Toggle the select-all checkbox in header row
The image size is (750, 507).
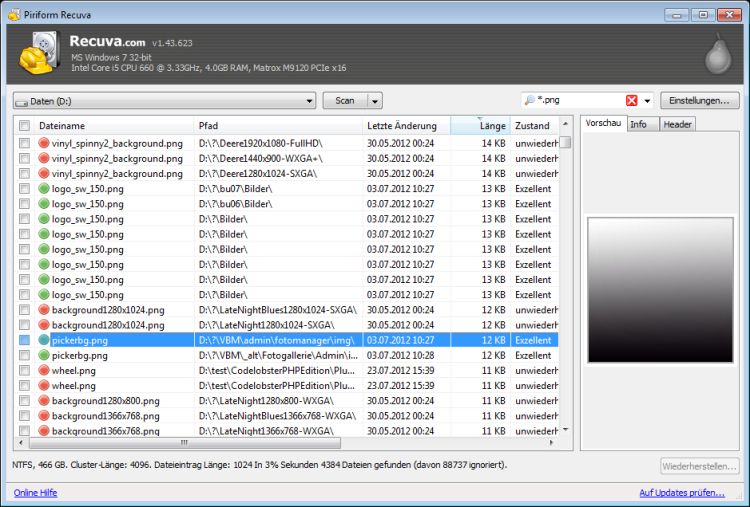coord(24,126)
